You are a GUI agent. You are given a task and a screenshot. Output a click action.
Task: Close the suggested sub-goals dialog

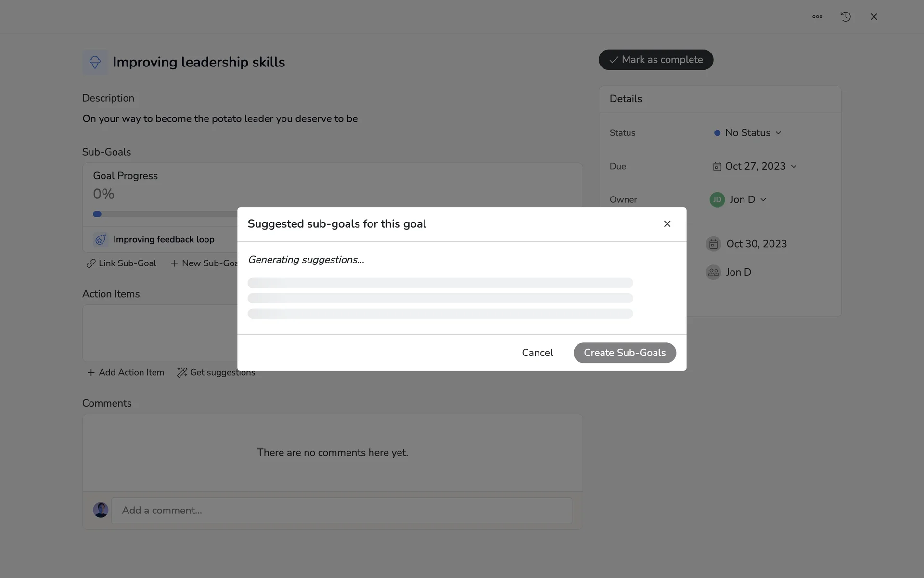coord(667,224)
